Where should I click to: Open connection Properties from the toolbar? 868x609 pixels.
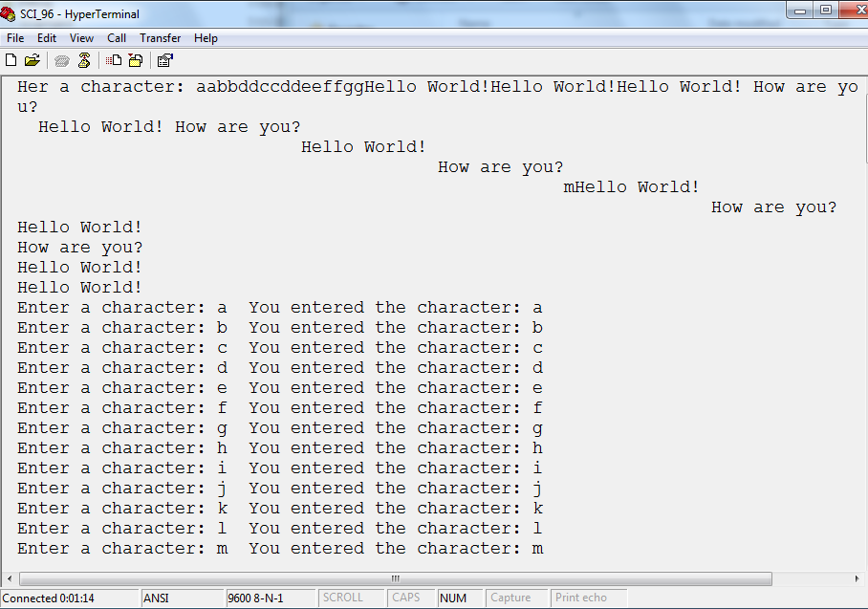[163, 59]
